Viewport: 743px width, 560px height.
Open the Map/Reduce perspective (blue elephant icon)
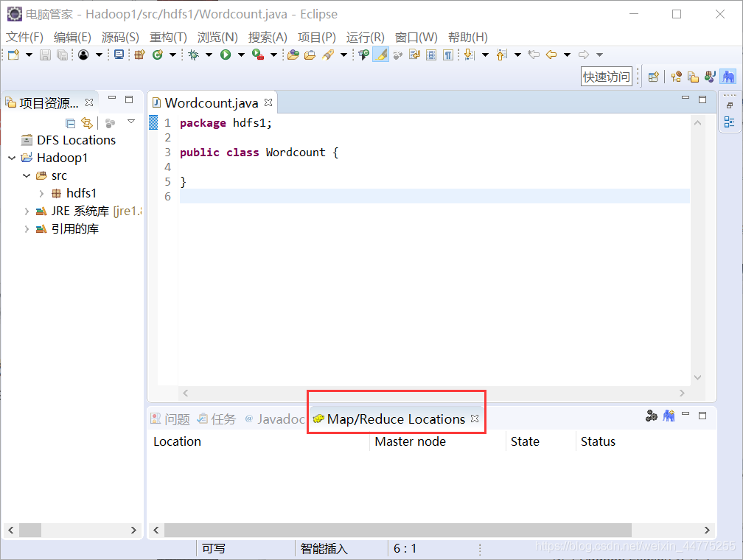tap(728, 76)
